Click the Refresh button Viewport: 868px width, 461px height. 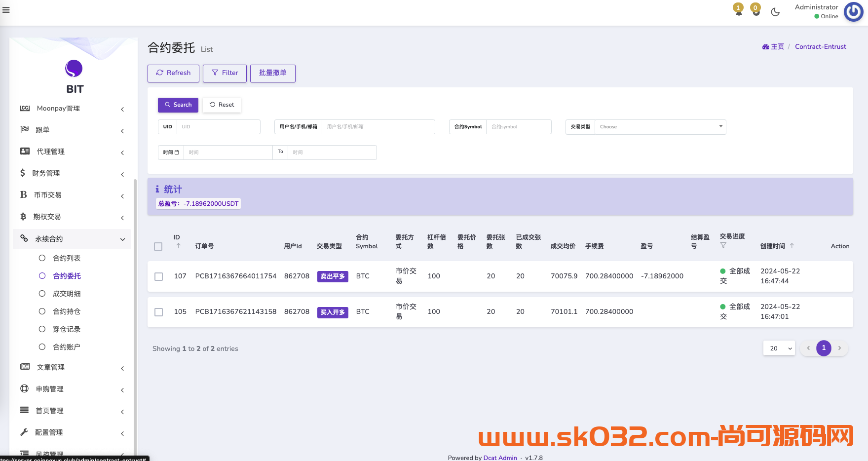[x=173, y=73]
